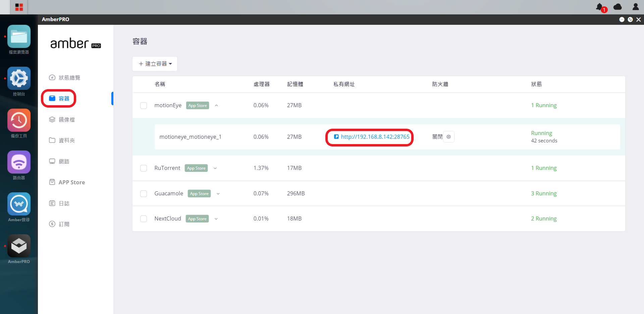Image resolution: width=644 pixels, height=314 pixels.
Task: Click NextCloud's 2 Running status
Action: [544, 218]
